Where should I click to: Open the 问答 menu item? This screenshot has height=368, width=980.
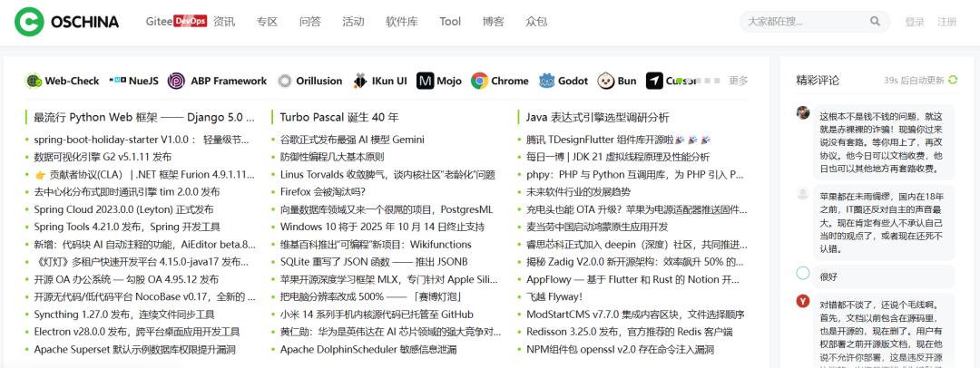point(310,22)
